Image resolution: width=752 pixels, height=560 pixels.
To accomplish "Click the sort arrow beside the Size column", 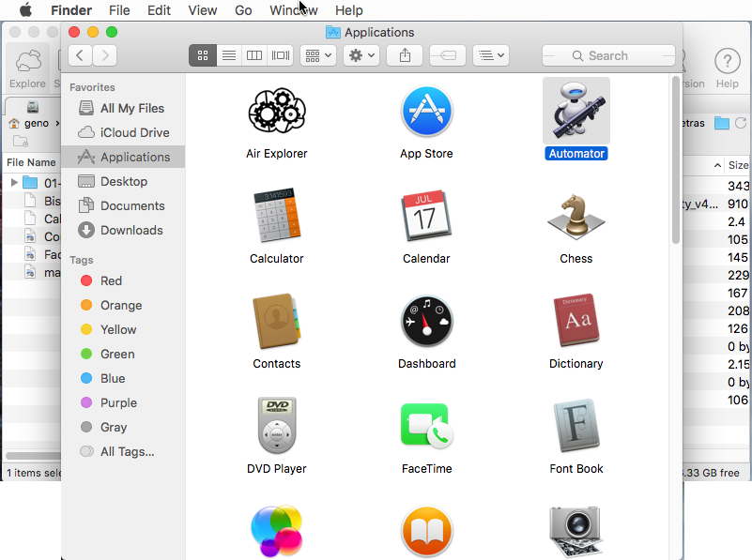I will (x=717, y=165).
